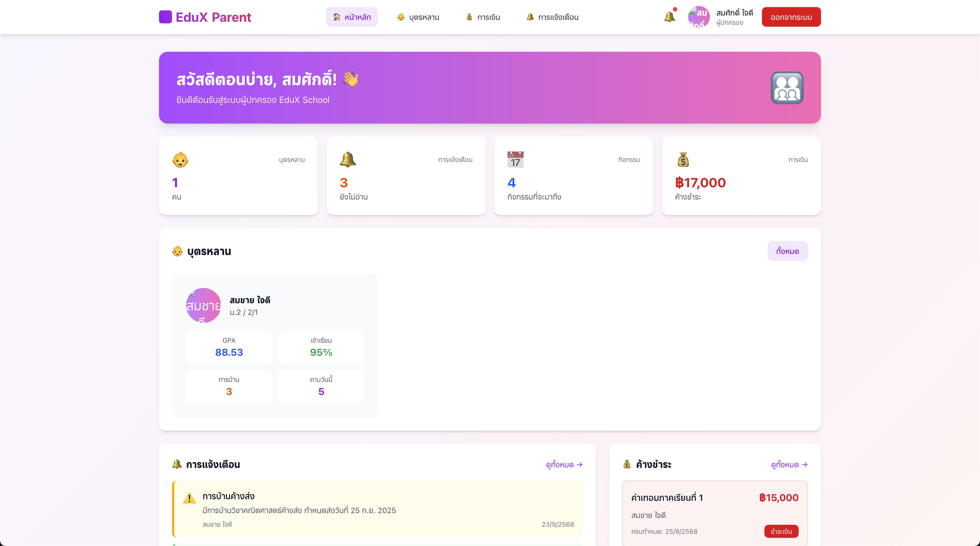Go to การเงิน navigation item
980x546 pixels.
483,17
